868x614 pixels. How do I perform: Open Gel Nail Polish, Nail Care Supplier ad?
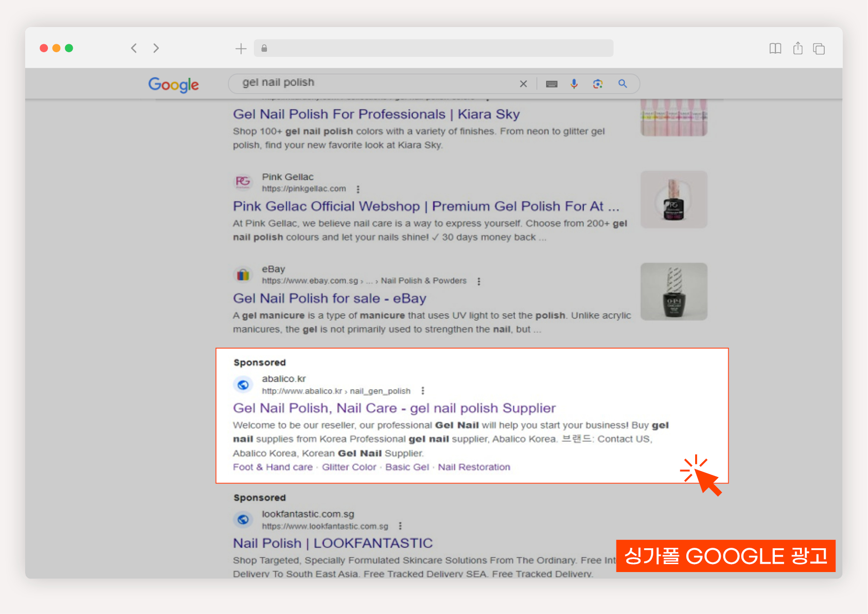pos(394,408)
